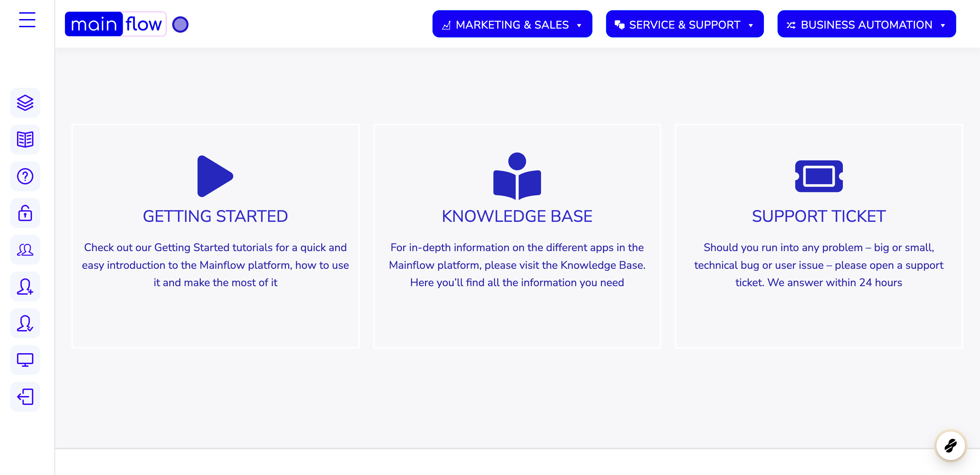Viewport: 980px width, 475px height.
Task: Click the layers stack sidebar icon
Action: click(25, 103)
